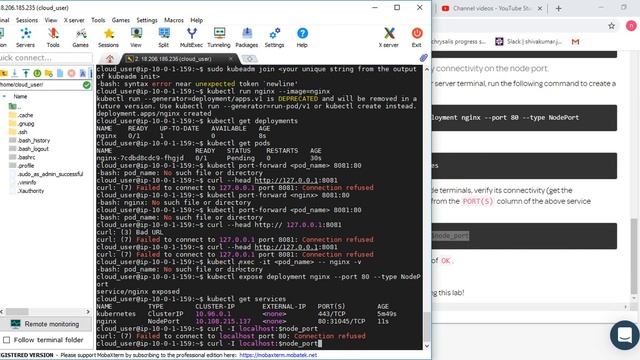Select the .gnupg folder

tap(22, 124)
